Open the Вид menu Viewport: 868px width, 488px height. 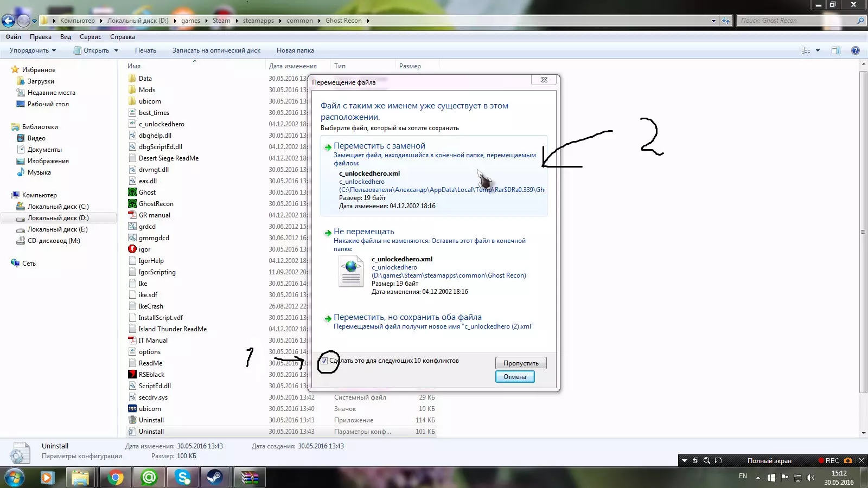tap(66, 37)
